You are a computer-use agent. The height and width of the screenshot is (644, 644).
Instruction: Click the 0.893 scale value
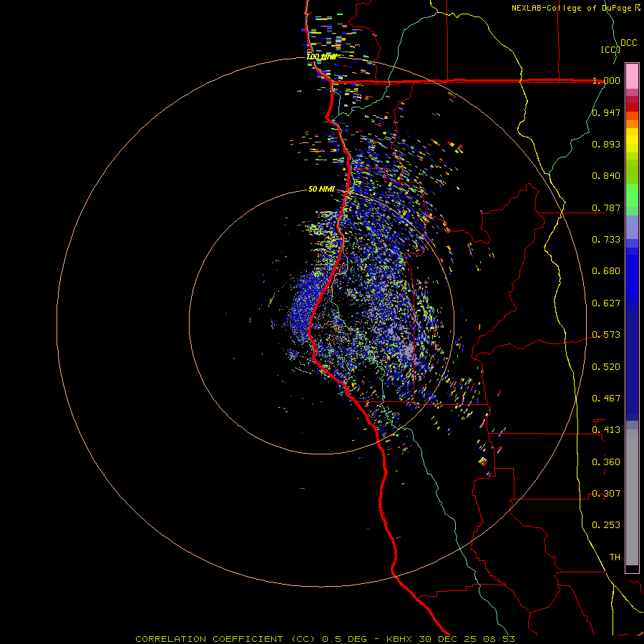[606, 144]
